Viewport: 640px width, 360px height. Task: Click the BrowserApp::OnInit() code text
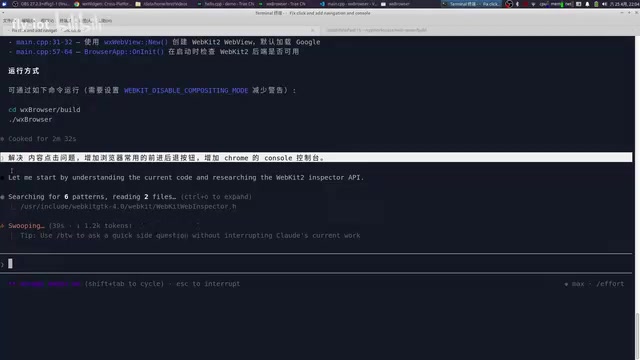tap(124, 52)
